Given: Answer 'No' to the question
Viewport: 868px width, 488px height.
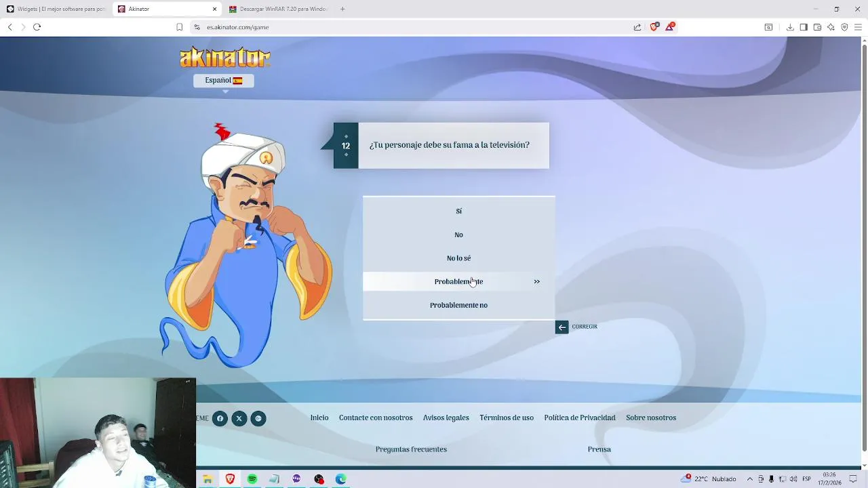Looking at the screenshot, I should click(458, 235).
